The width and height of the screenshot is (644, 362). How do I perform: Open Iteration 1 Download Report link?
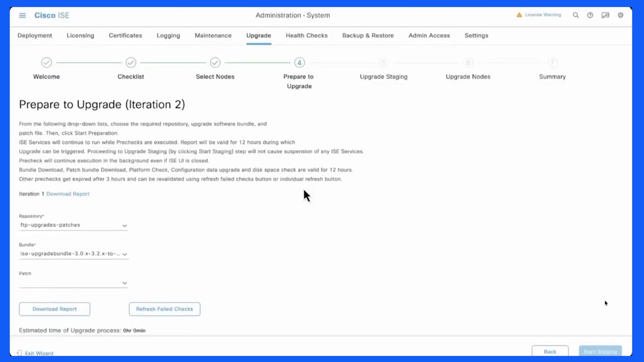point(68,194)
